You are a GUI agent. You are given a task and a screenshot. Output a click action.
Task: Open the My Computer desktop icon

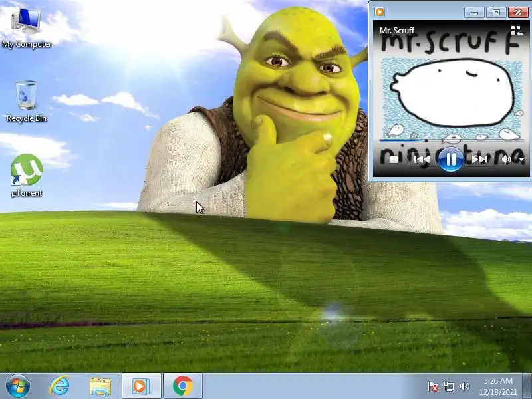click(x=26, y=28)
